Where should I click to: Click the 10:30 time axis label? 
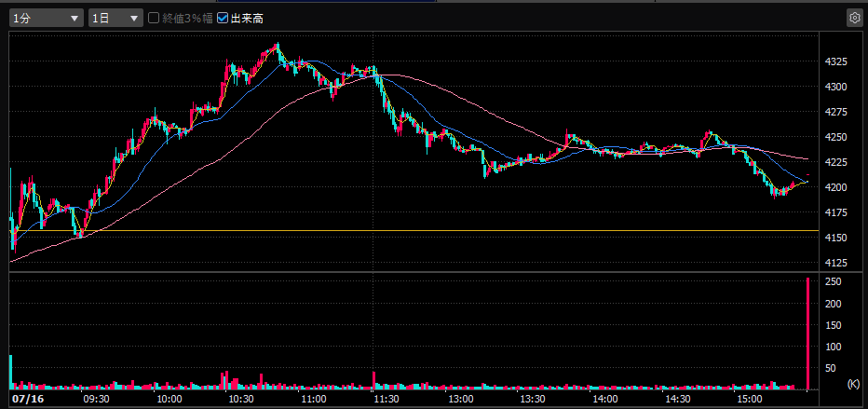241,399
